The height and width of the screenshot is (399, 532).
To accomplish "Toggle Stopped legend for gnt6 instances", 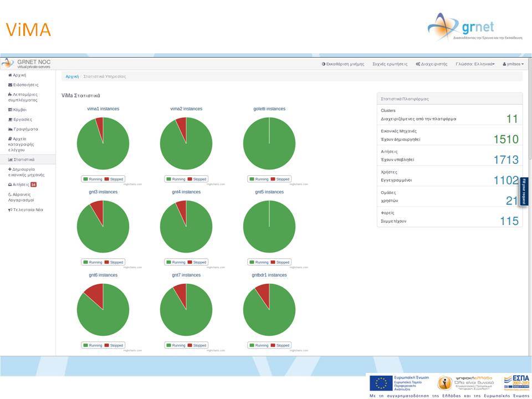I will coord(114,345).
